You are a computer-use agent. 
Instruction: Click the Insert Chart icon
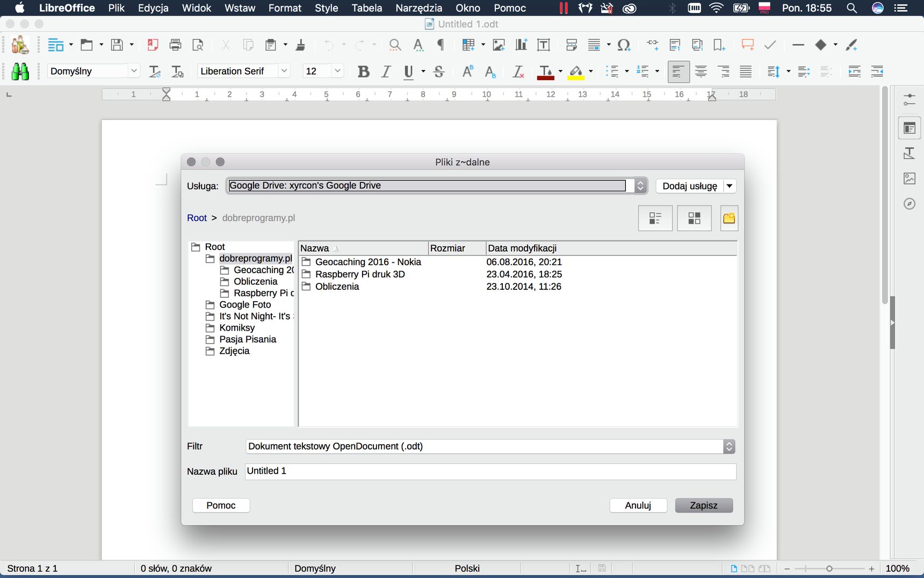pyautogui.click(x=521, y=45)
